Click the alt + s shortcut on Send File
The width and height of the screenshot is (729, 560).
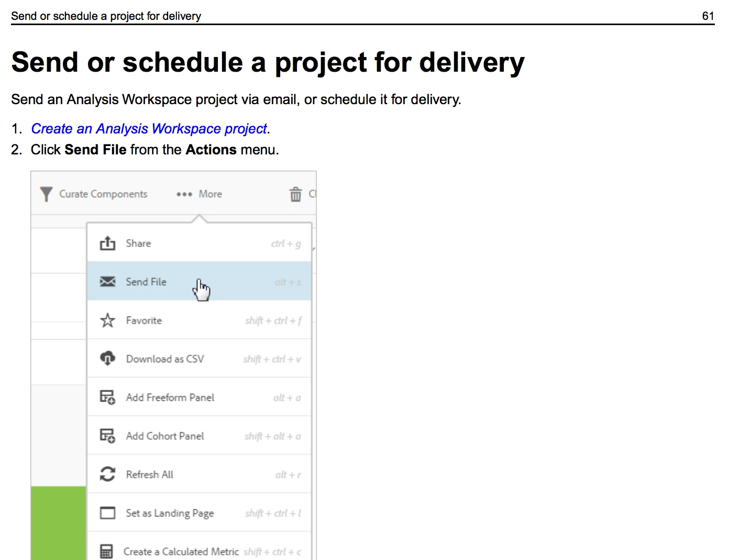tap(288, 283)
